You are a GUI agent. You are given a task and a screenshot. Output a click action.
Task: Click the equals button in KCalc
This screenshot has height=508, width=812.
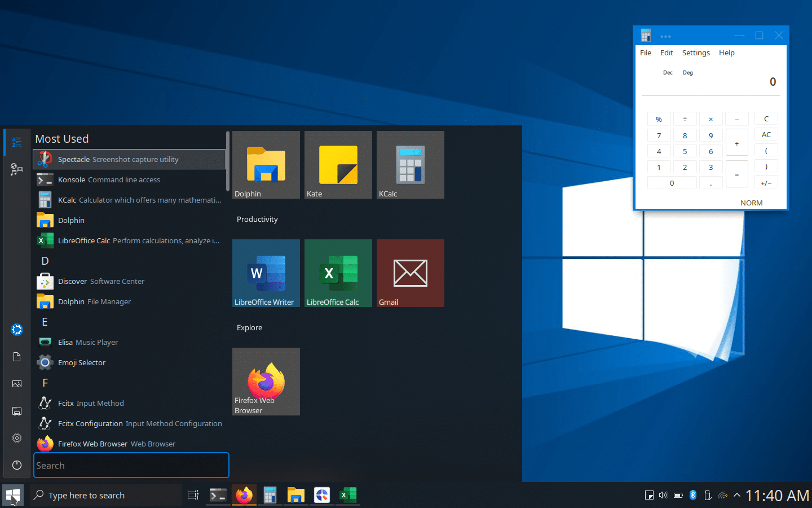point(736,174)
